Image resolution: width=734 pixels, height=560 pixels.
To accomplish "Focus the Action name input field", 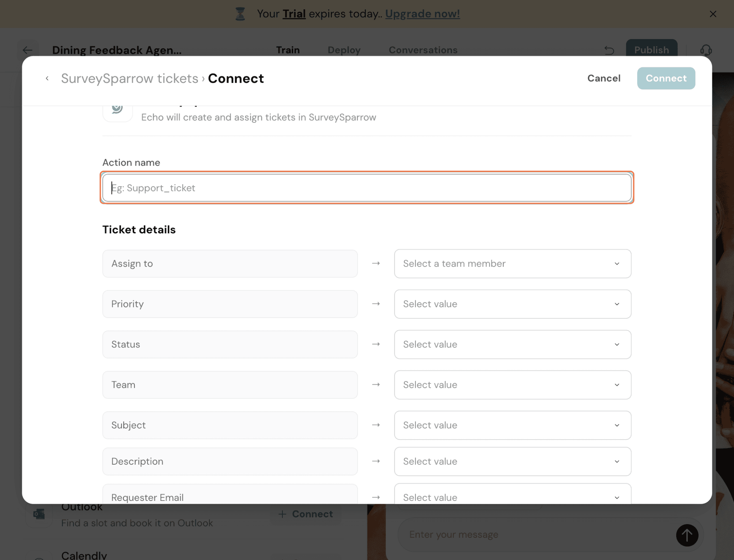I will pyautogui.click(x=367, y=188).
